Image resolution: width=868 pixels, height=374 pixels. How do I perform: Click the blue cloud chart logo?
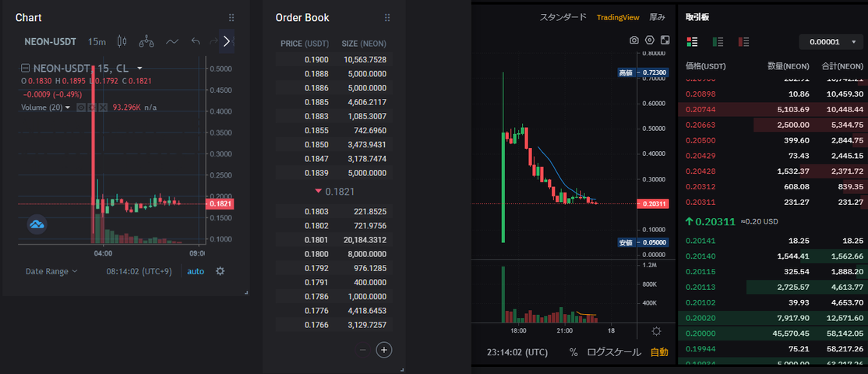[x=37, y=224]
